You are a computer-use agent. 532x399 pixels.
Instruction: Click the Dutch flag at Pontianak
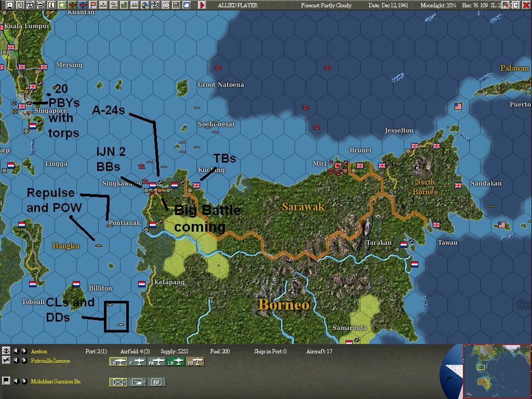tap(153, 224)
